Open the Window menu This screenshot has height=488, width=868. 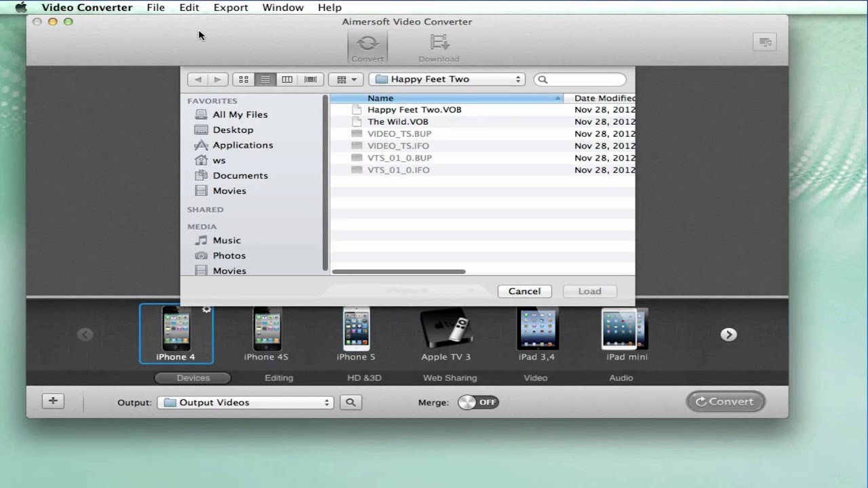point(283,7)
